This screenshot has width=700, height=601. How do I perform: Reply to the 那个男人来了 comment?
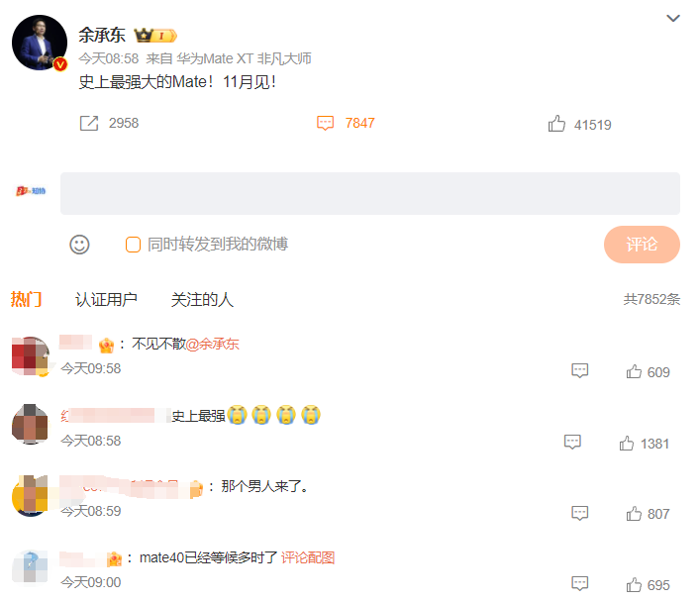pos(579,513)
